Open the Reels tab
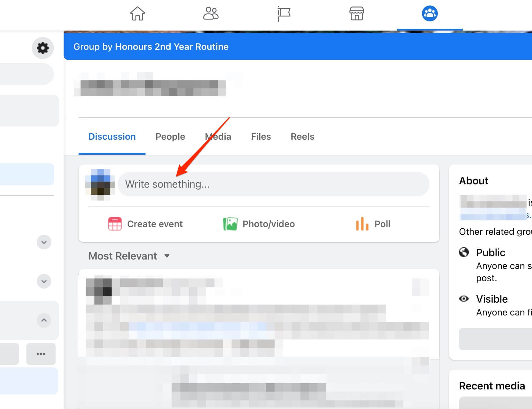 coord(302,137)
